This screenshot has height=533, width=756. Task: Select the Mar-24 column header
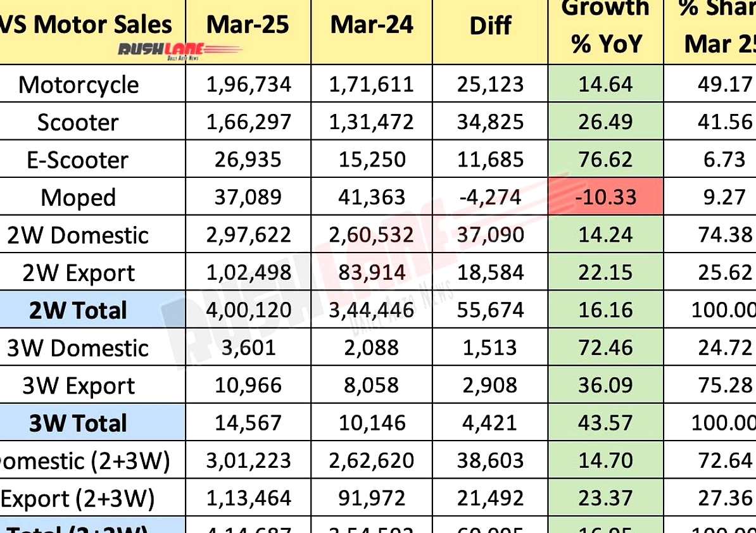(x=372, y=25)
